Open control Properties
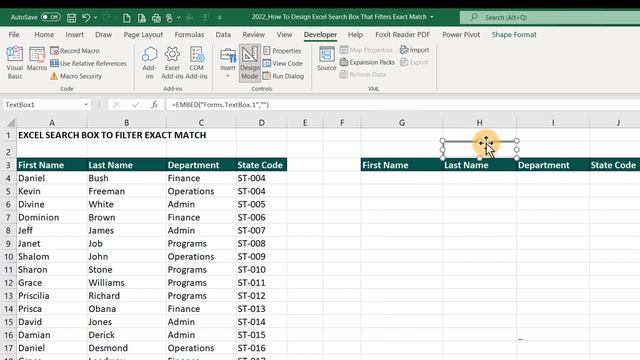 [282, 51]
